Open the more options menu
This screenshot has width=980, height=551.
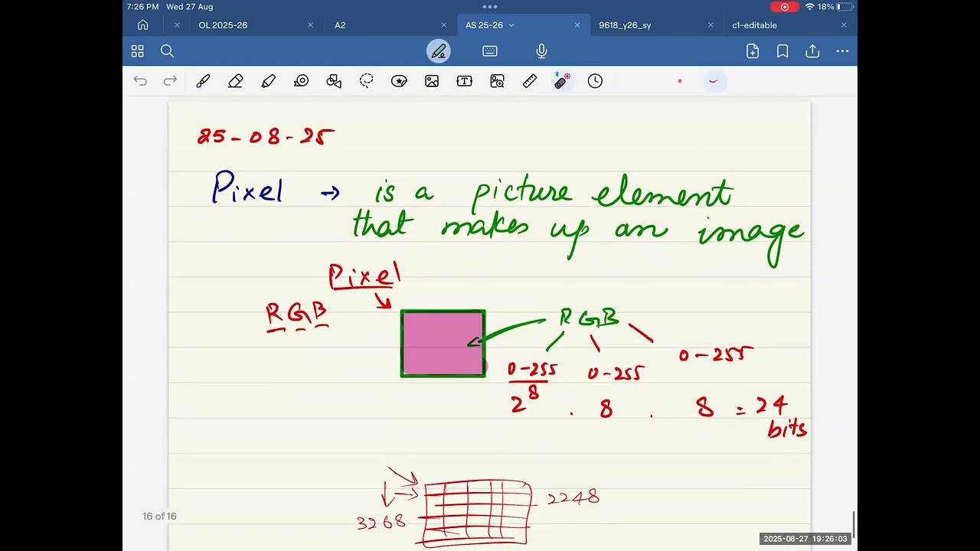tap(842, 51)
